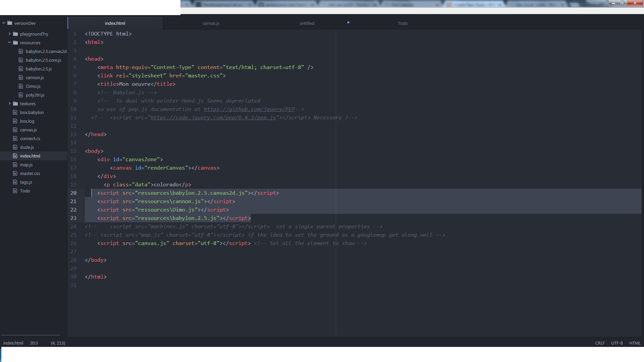The height and width of the screenshot is (362, 644).
Task: Click file icon beside poly2tri.js
Action: [21, 95]
